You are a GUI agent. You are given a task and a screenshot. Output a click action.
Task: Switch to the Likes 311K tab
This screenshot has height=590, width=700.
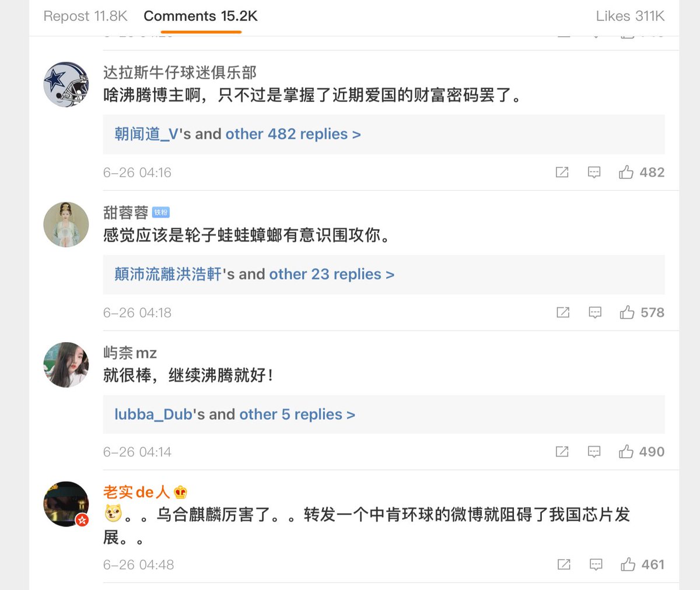(630, 16)
